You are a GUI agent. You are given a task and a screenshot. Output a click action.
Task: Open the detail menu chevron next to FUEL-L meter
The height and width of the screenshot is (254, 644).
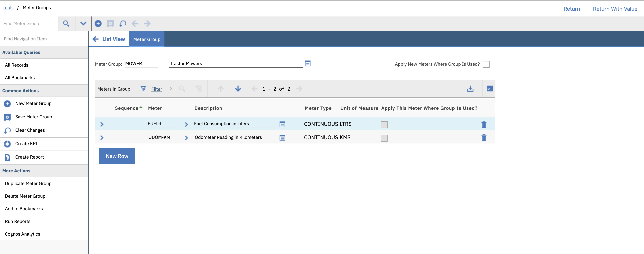click(x=186, y=124)
